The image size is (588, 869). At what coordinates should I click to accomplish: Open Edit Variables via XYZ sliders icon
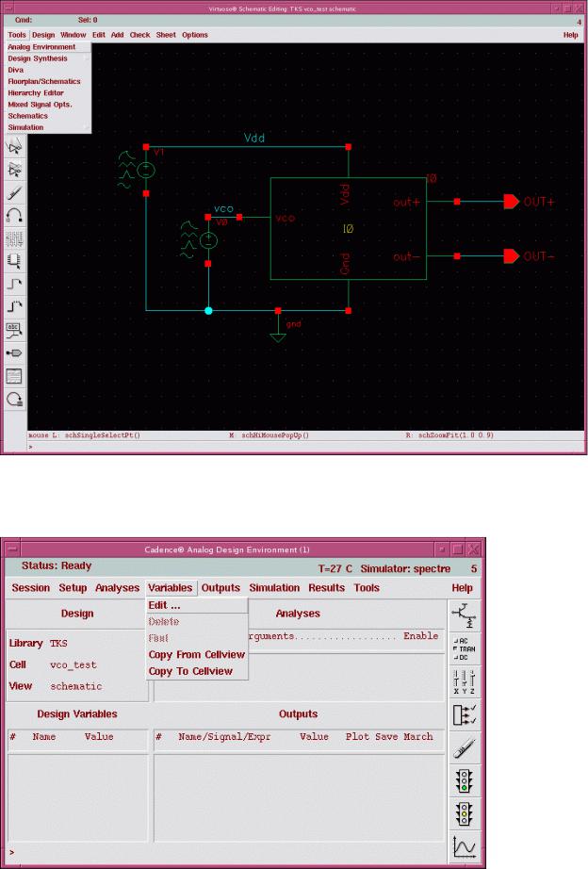tap(464, 681)
